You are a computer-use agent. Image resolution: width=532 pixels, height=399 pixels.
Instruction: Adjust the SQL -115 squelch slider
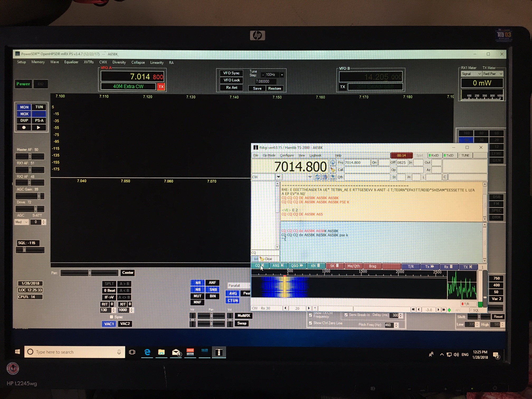coord(30,250)
